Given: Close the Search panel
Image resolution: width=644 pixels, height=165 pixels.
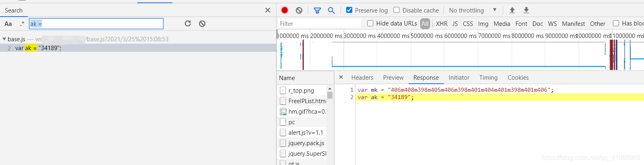Looking at the screenshot, I should pos(268,10).
